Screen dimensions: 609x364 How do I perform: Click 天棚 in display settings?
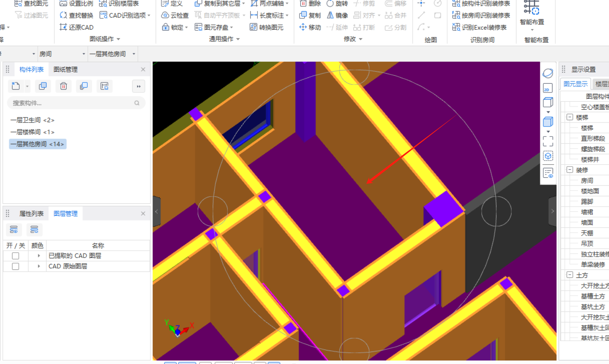point(587,233)
